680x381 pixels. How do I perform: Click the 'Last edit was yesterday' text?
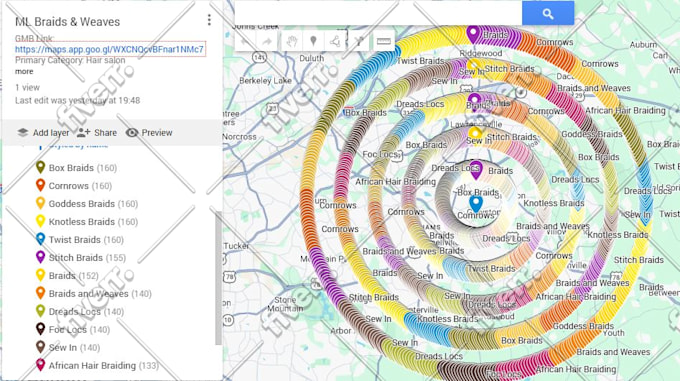pos(78,101)
